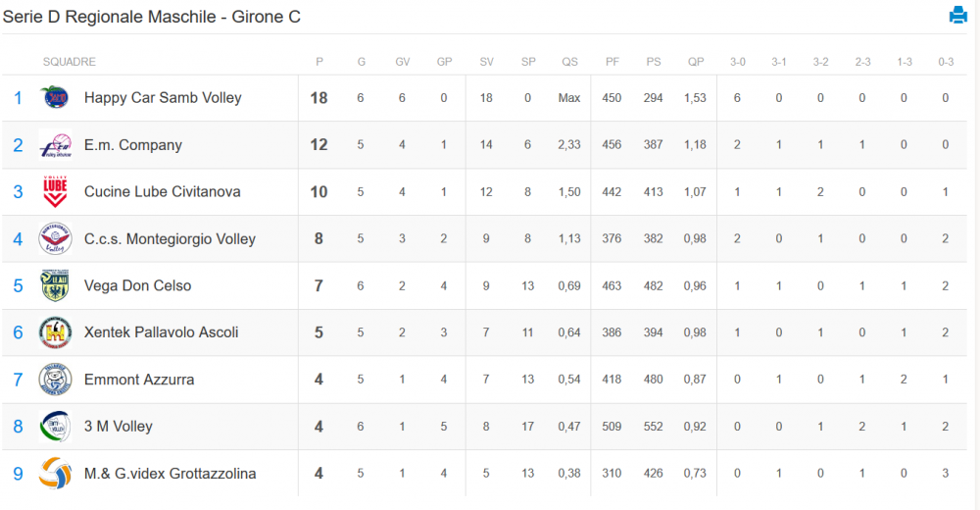Select the 3-0 results column header

pyautogui.click(x=738, y=62)
